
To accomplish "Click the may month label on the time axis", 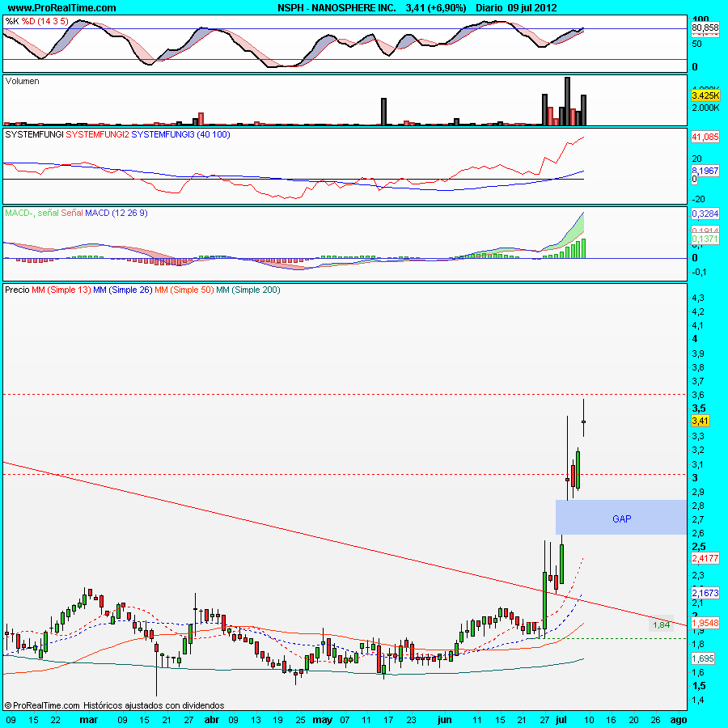I will (x=322, y=720).
